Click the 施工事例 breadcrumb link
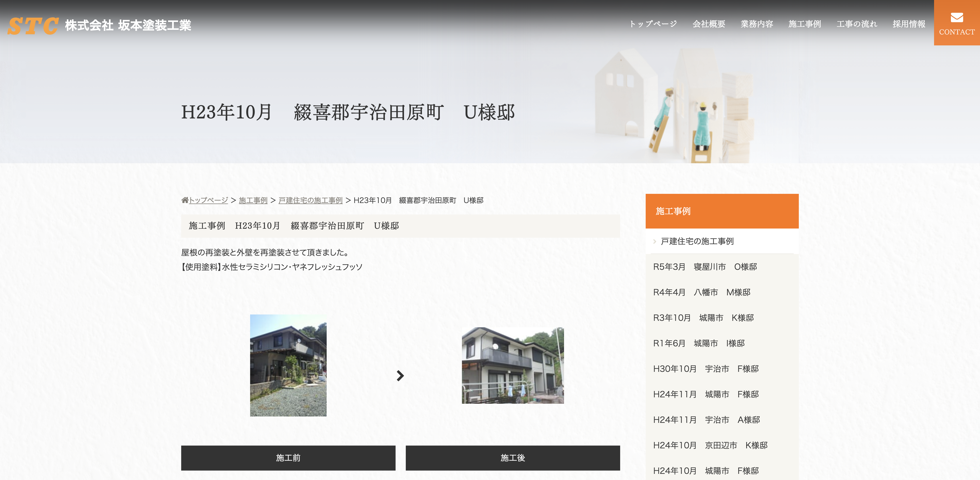980x480 pixels. [x=253, y=200]
